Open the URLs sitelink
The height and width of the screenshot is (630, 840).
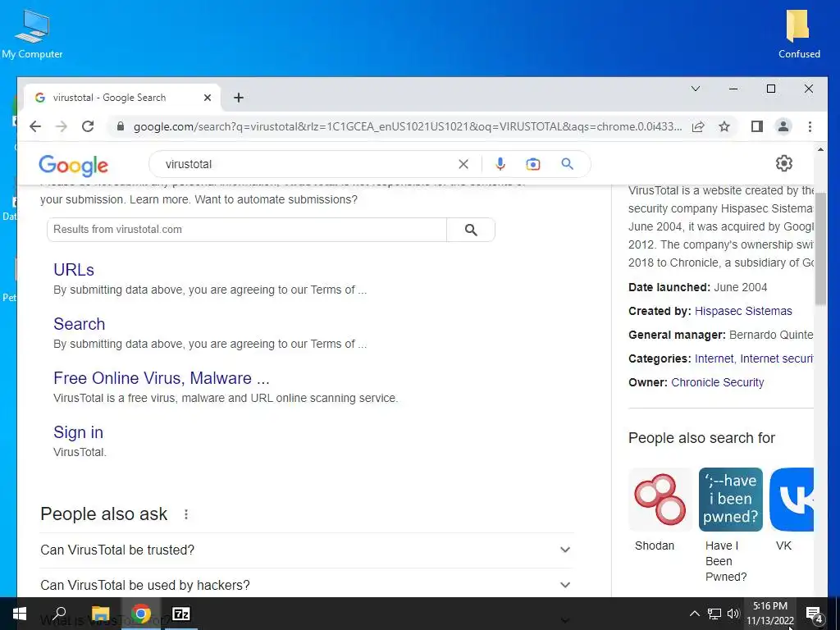click(x=74, y=270)
